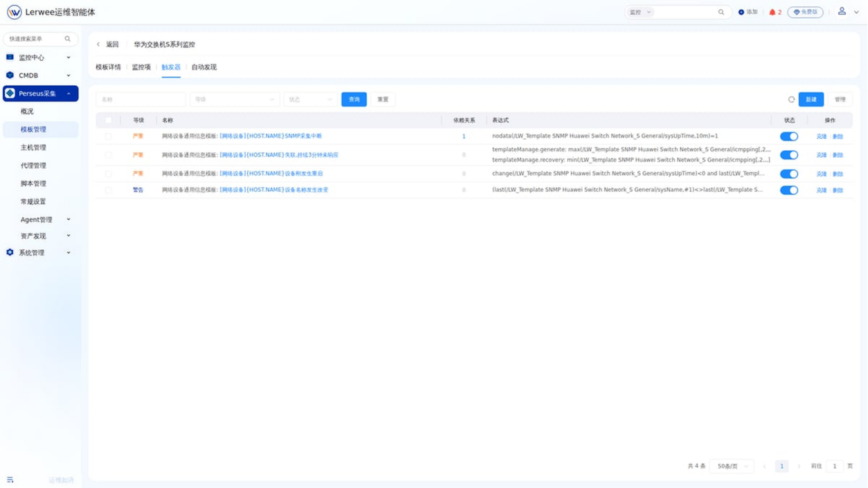
Task: Open the 状态 filter dropdown
Action: pyautogui.click(x=309, y=100)
